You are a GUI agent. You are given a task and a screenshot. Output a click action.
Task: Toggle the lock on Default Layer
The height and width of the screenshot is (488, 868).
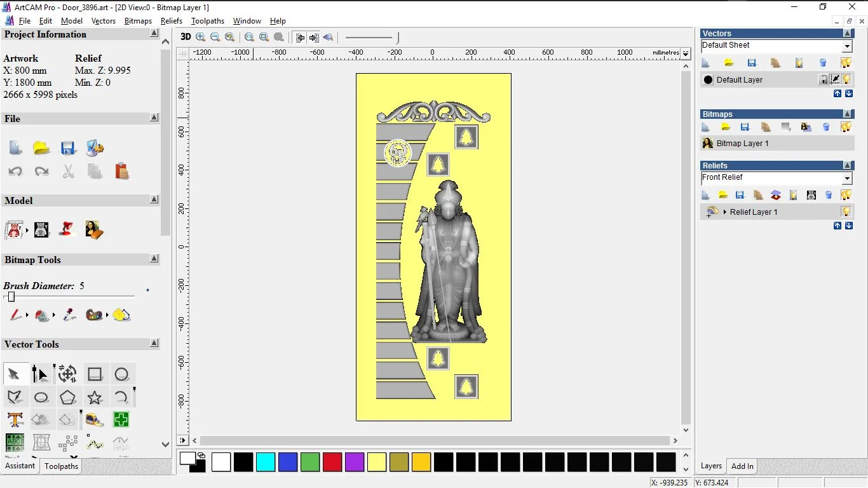coord(824,79)
